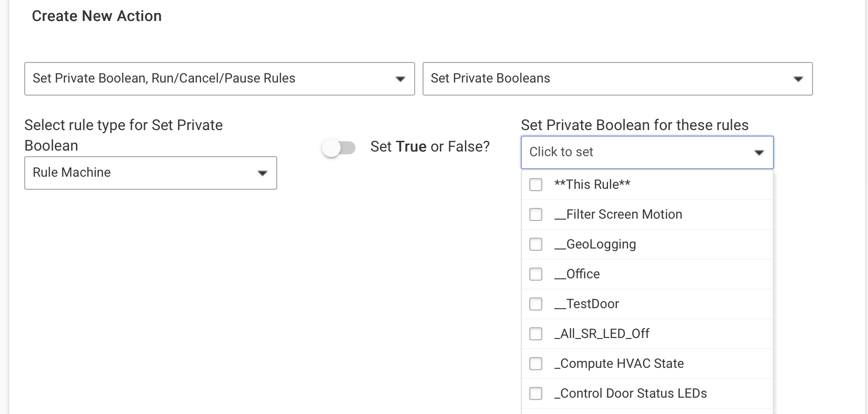Screen dimensions: 868x414
Task: Select the _Compute HVAC State list entry
Action: point(619,364)
